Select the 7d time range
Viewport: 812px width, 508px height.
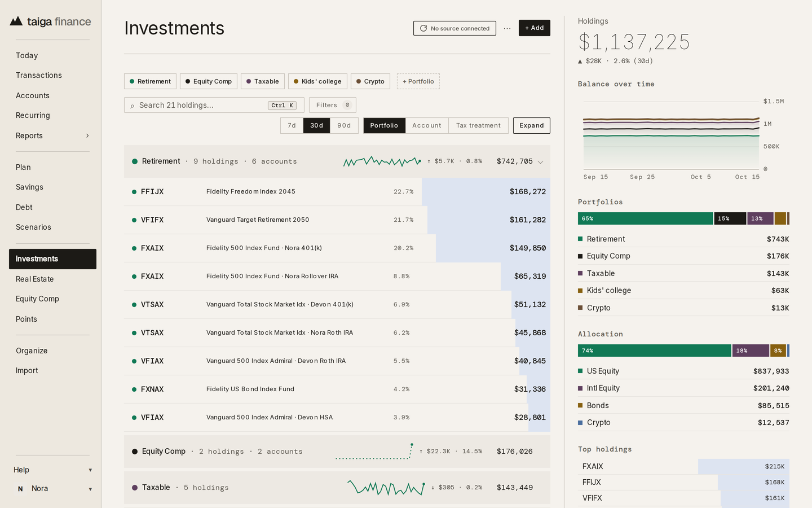pos(292,125)
